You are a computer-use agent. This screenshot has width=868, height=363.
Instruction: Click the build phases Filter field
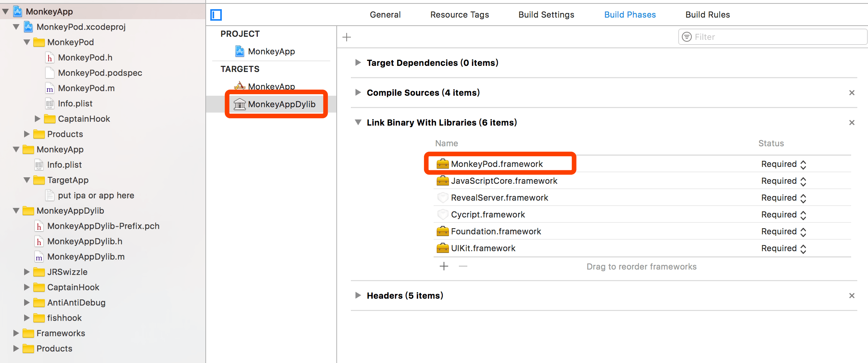(x=773, y=37)
